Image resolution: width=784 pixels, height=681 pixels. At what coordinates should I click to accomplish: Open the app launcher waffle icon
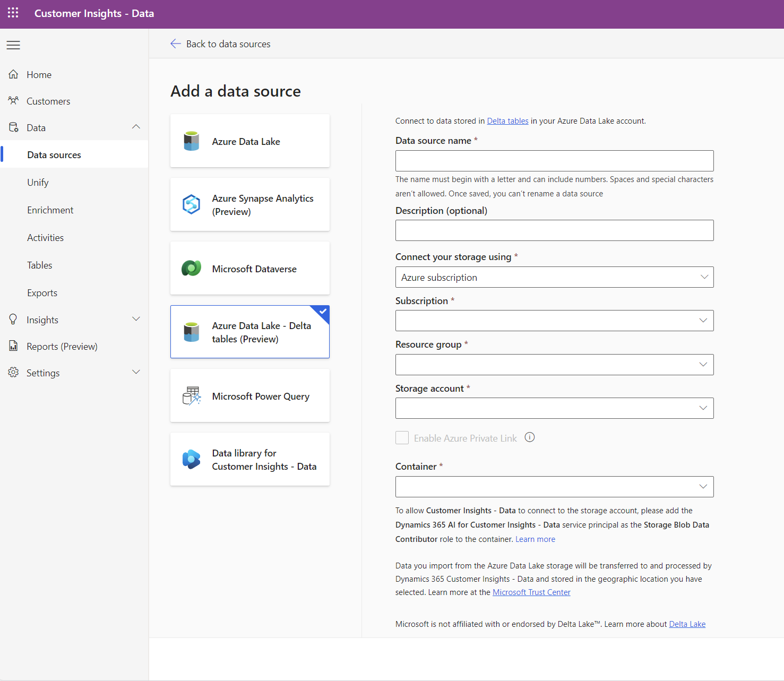click(x=13, y=13)
